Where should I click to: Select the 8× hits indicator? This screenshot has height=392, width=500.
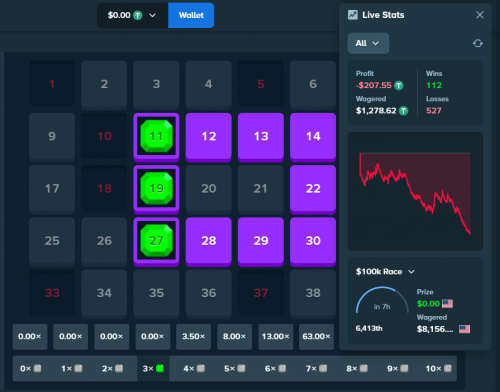[357, 368]
